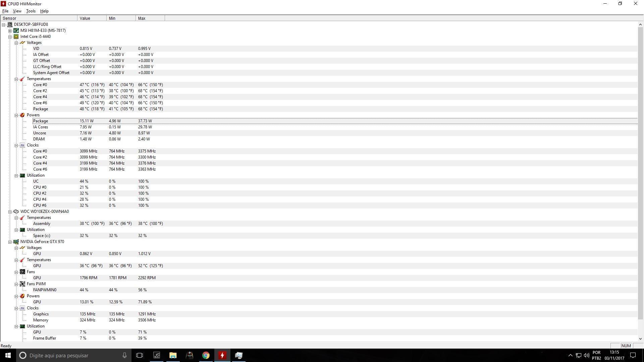Viewport: 644px width, 362px height.
Task: Click the WDC hard drive icon
Action: pyautogui.click(x=16, y=212)
